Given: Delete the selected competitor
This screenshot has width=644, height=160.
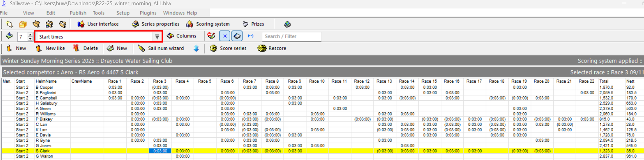Looking at the screenshot, I should tap(85, 48).
